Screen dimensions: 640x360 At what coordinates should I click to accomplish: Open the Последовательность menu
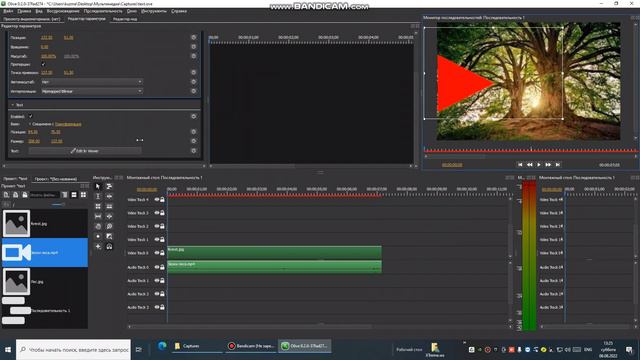103,11
